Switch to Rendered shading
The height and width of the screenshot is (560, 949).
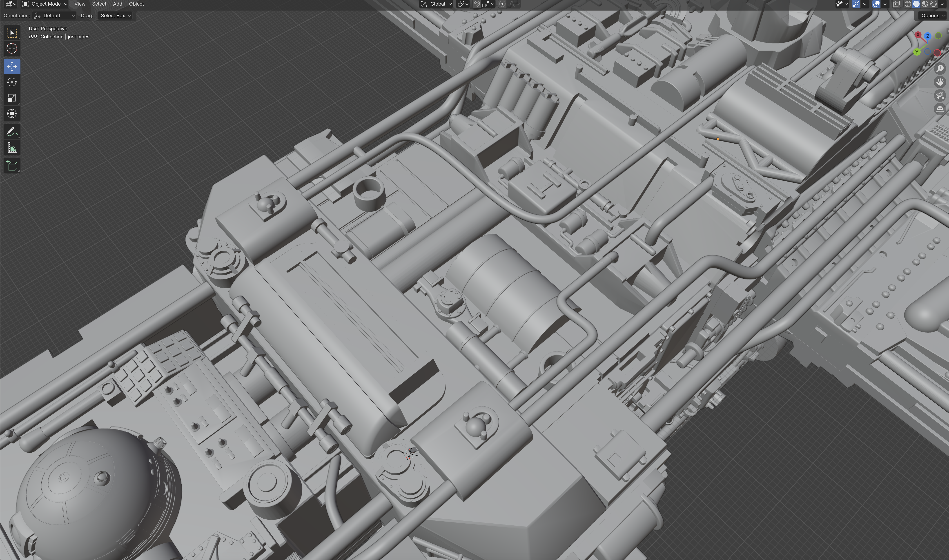click(933, 4)
